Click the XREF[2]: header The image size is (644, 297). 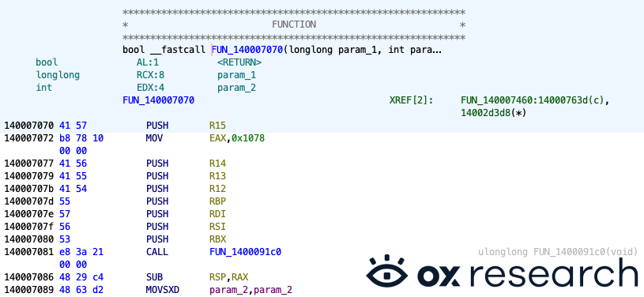tap(411, 100)
